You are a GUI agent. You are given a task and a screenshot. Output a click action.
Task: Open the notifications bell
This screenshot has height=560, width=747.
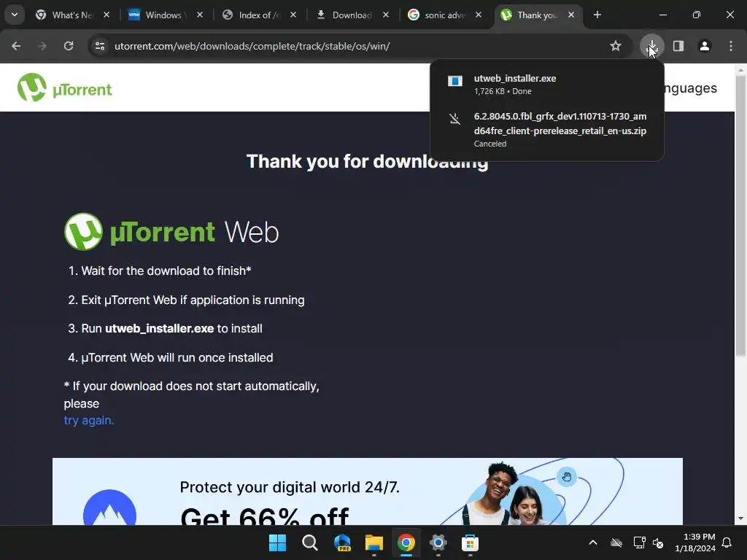tap(727, 542)
